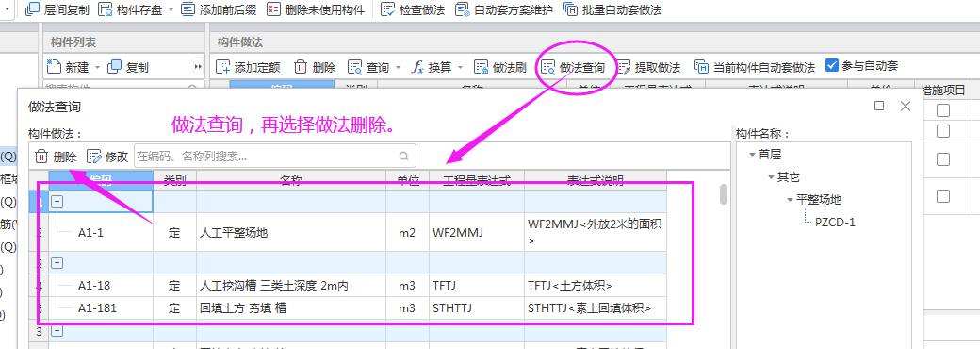The height and width of the screenshot is (349, 980).
Task: Maximize the 做法查询 dialog
Action: coord(879,106)
